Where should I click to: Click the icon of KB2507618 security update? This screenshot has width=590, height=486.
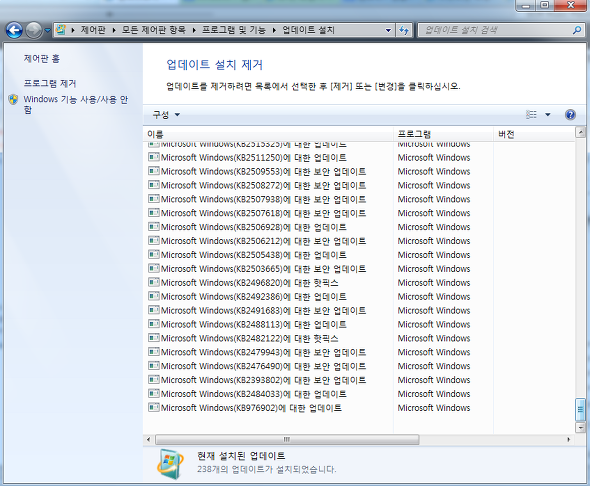tap(154, 213)
